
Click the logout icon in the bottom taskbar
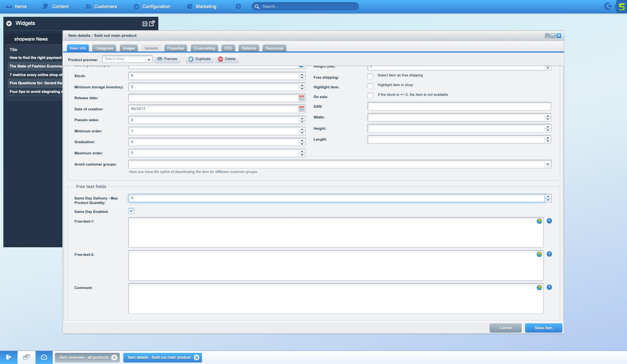point(9,357)
